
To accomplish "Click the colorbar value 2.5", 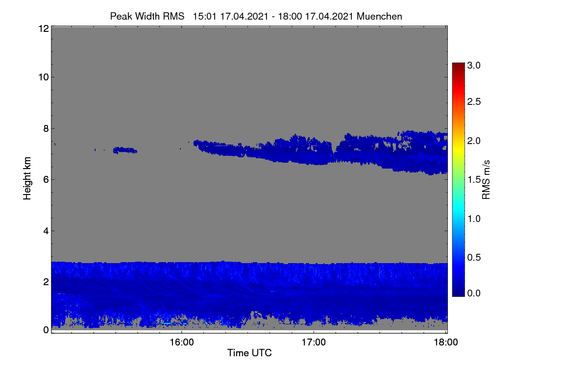I will [x=474, y=101].
